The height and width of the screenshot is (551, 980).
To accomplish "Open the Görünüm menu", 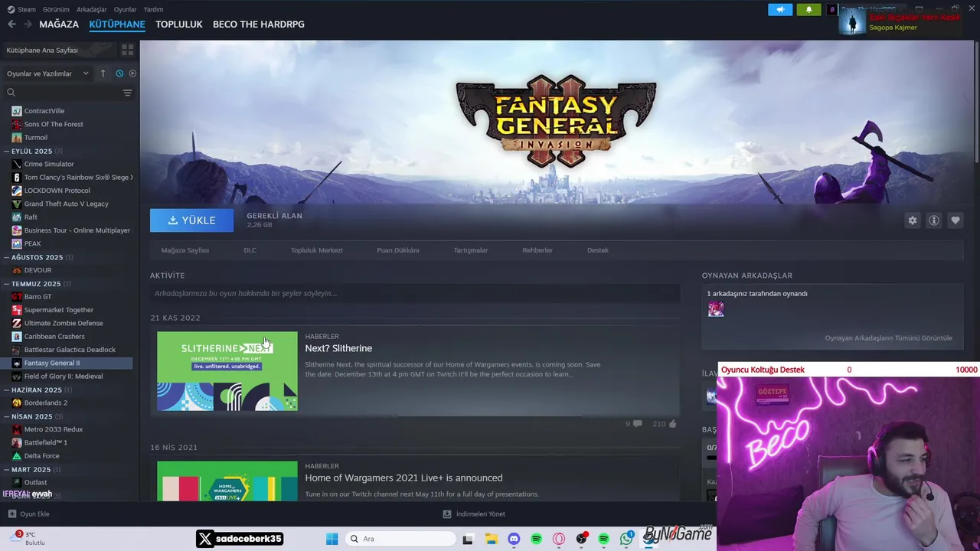I will [x=56, y=9].
